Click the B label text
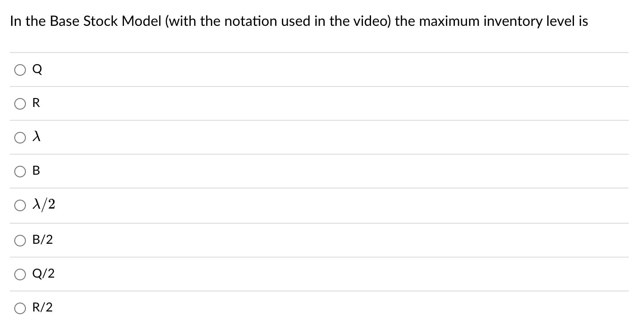 [x=36, y=171]
